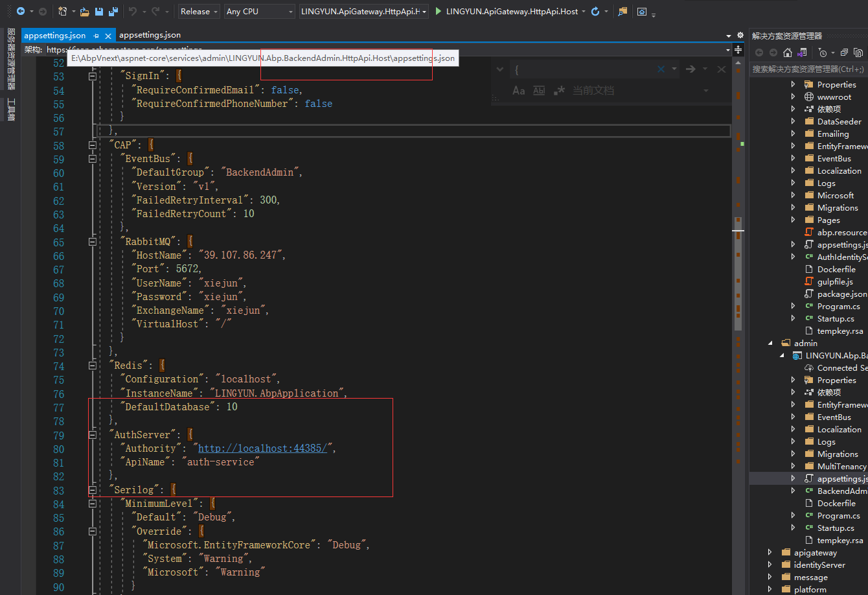Open the http://localhost:44385/ hyperlink

tap(262, 448)
